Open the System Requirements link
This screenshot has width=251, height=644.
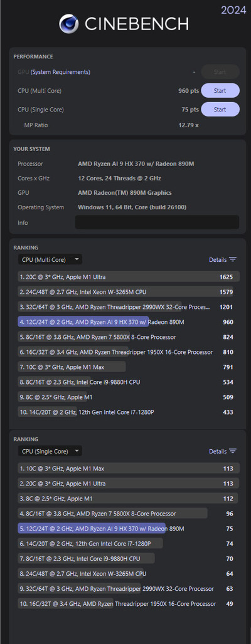click(x=60, y=72)
